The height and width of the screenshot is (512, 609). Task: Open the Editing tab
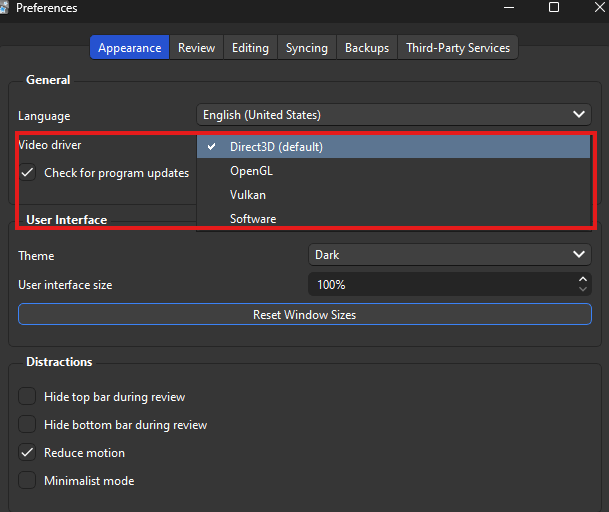pyautogui.click(x=250, y=48)
